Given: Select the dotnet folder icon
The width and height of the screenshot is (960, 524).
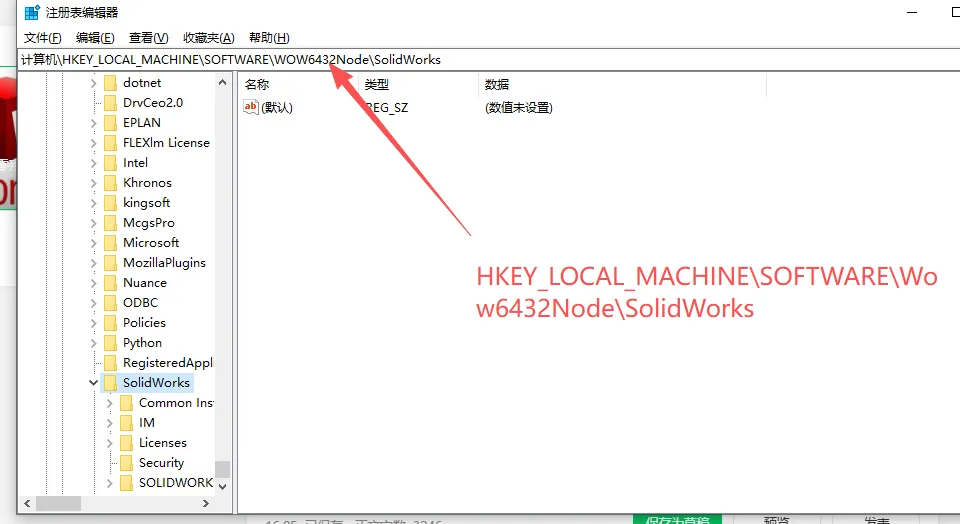Looking at the screenshot, I should 110,83.
